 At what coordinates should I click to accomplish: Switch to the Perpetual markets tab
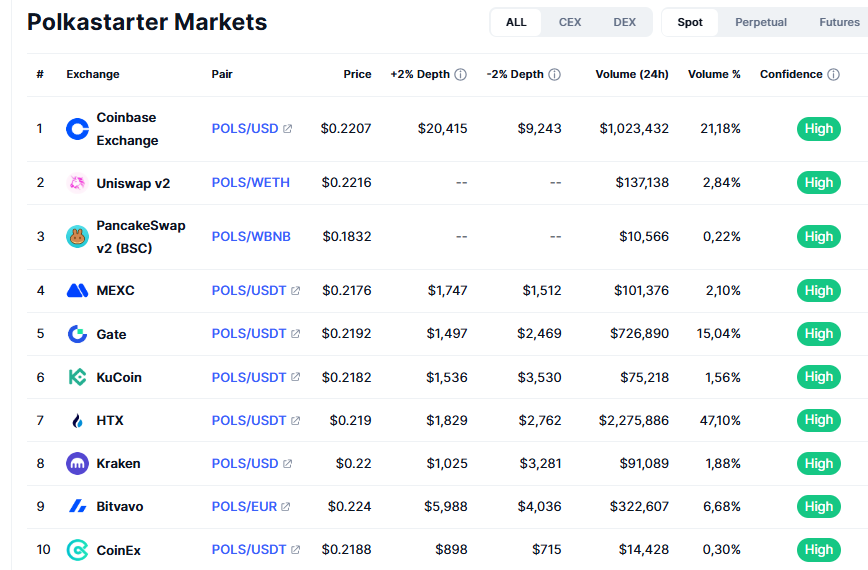[x=761, y=22]
